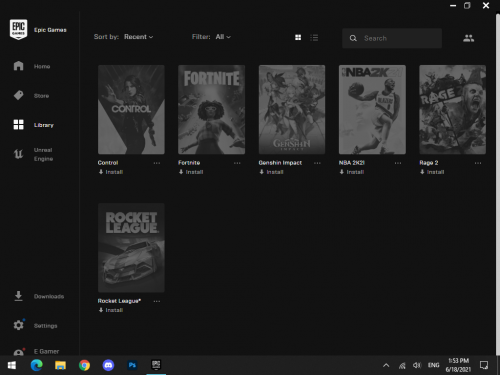500x375 pixels.
Task: Open the more options menu for Genshin Impact
Action: pos(317,163)
